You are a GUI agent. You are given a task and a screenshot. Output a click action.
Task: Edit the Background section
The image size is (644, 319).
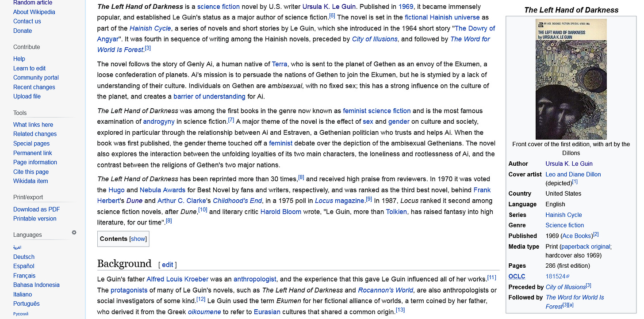click(x=168, y=265)
